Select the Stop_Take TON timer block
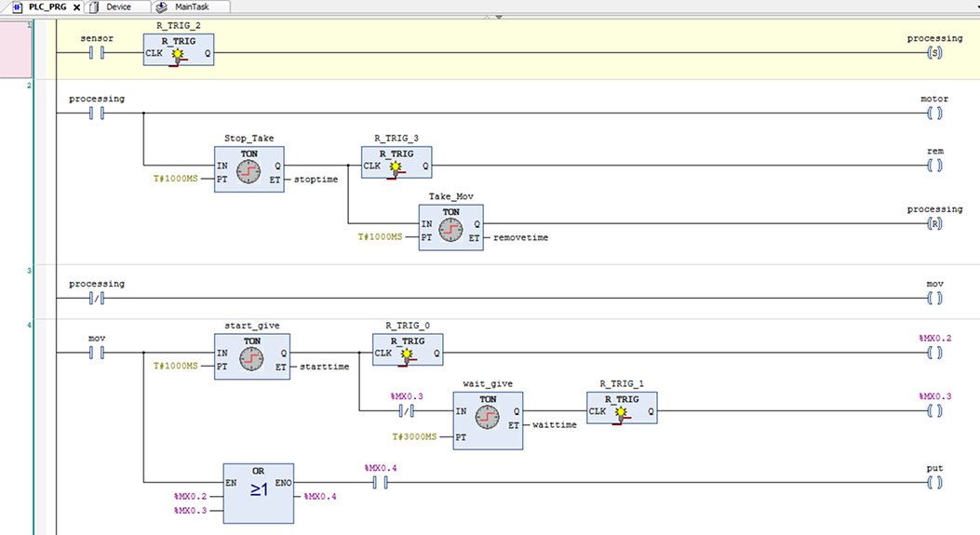This screenshot has height=535, width=980. (248, 169)
